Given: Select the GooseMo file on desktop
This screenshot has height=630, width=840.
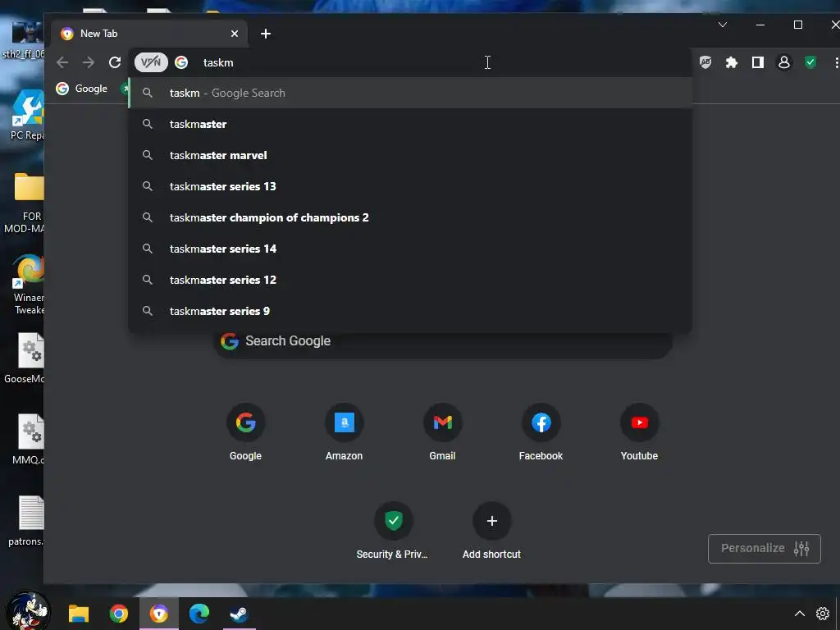Looking at the screenshot, I should (25, 358).
